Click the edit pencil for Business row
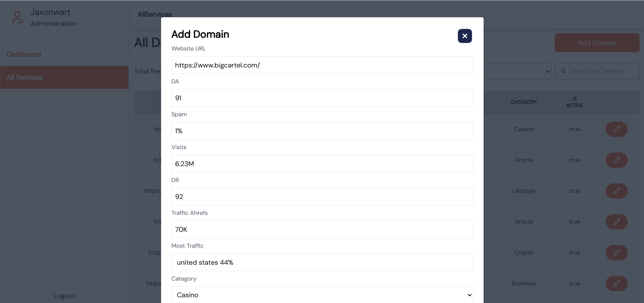 pos(616,283)
